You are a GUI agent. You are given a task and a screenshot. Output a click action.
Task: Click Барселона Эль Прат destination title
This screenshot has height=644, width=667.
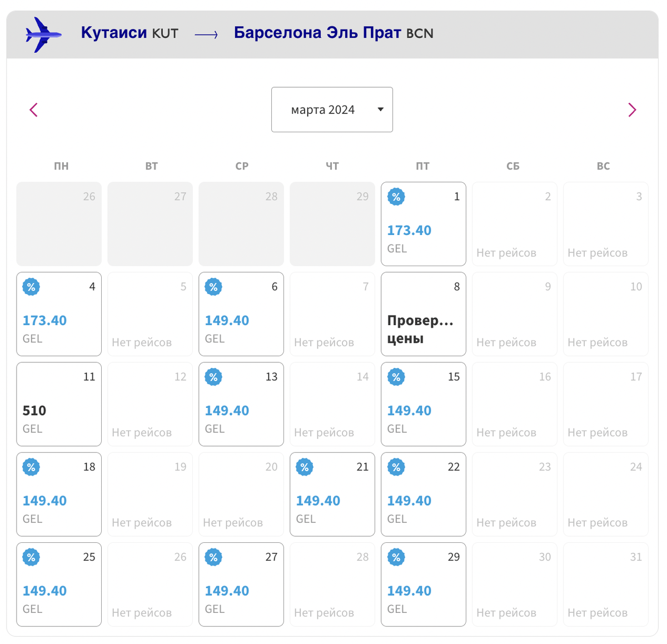pyautogui.click(x=317, y=33)
